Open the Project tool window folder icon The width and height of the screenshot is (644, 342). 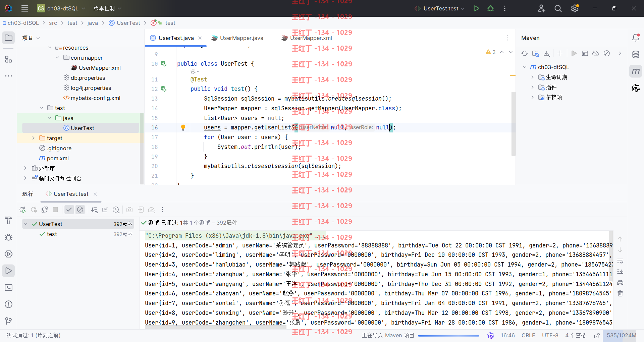click(9, 38)
